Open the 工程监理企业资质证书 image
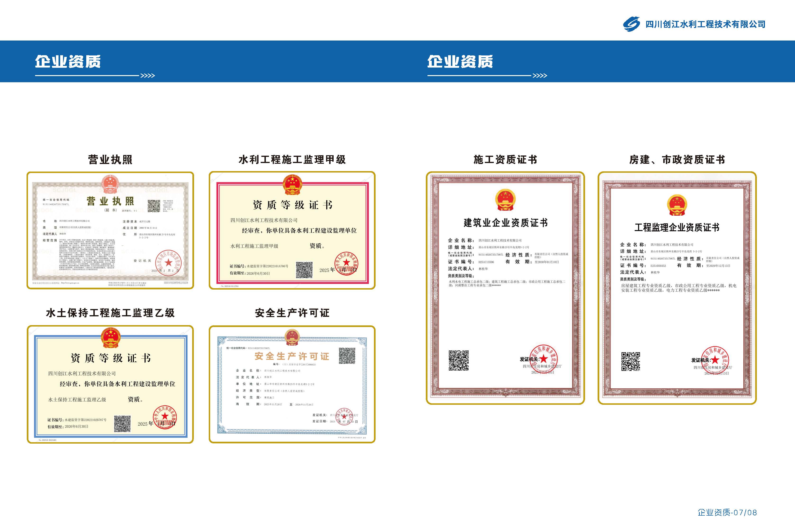Viewport: 795px width, 532px height. pyautogui.click(x=677, y=288)
